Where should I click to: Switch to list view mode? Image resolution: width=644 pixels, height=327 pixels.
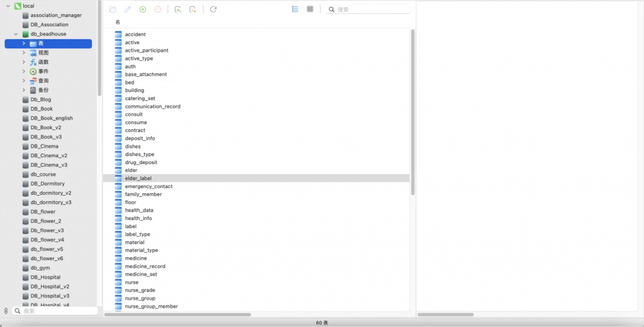295,9
